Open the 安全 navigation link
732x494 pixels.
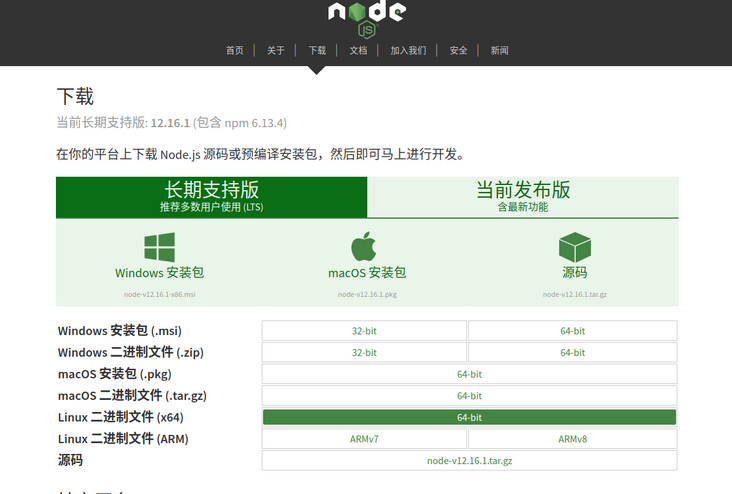(458, 50)
